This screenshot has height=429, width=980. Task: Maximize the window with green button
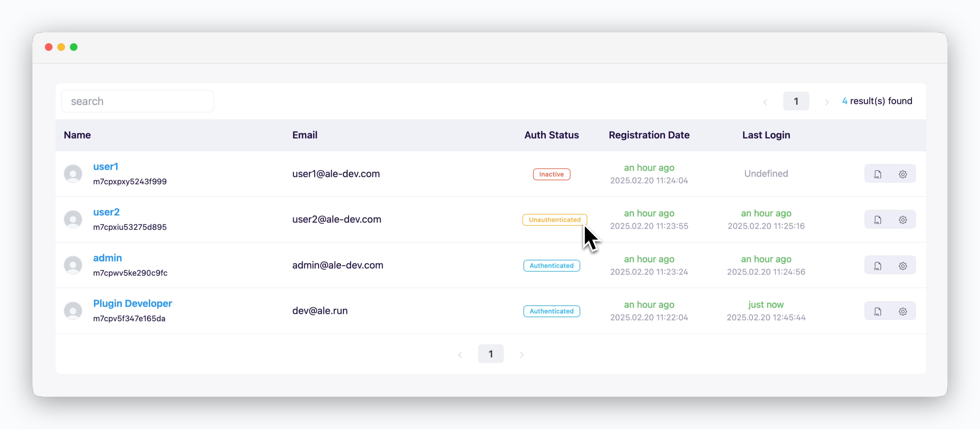click(74, 47)
